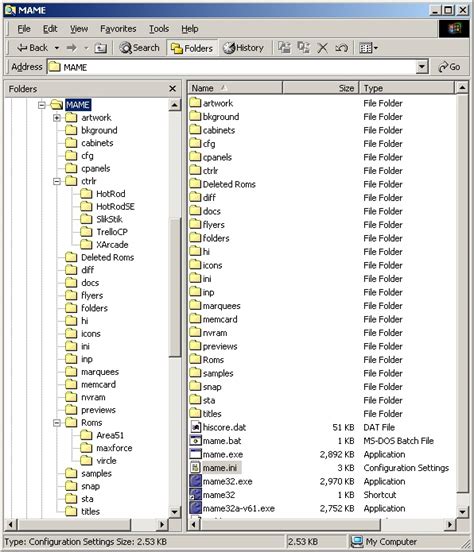This screenshot has height=552, width=474.
Task: Sort by the Size column header
Action: [321, 88]
